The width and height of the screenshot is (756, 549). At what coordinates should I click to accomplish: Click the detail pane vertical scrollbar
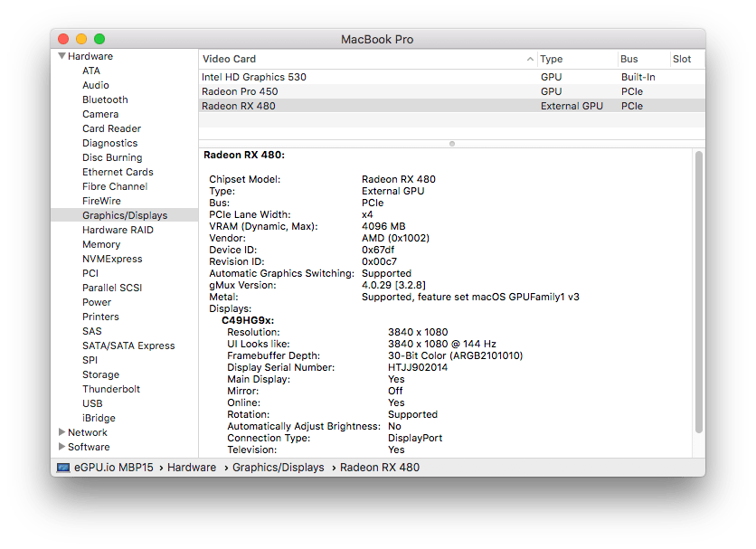tap(699, 292)
